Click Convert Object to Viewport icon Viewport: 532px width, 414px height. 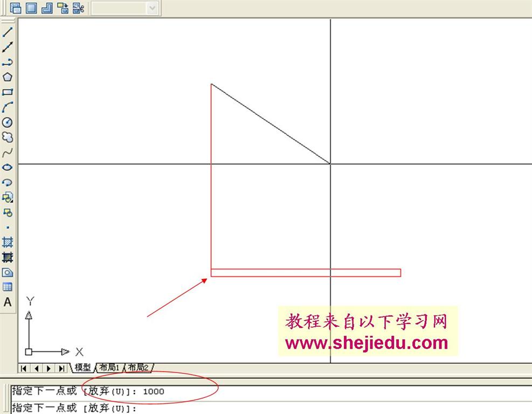63,8
